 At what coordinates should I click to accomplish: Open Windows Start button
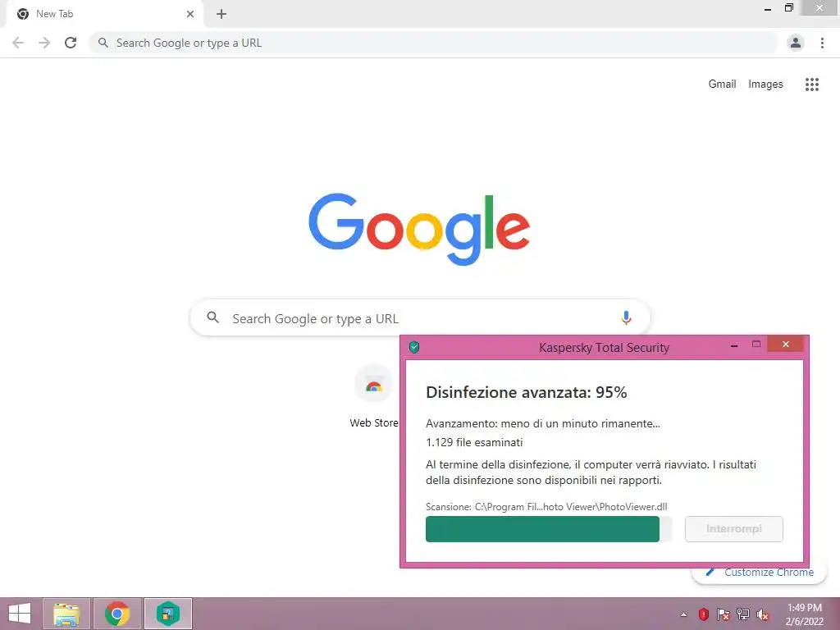coord(21,614)
